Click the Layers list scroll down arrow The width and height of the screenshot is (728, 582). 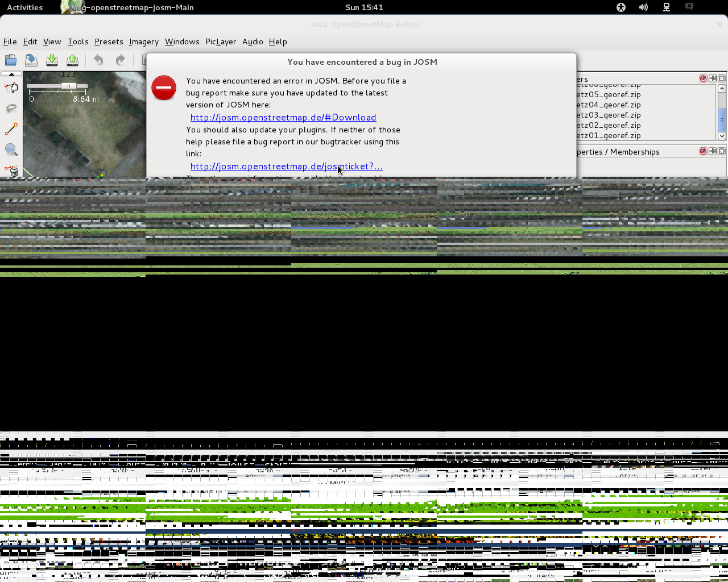point(722,136)
